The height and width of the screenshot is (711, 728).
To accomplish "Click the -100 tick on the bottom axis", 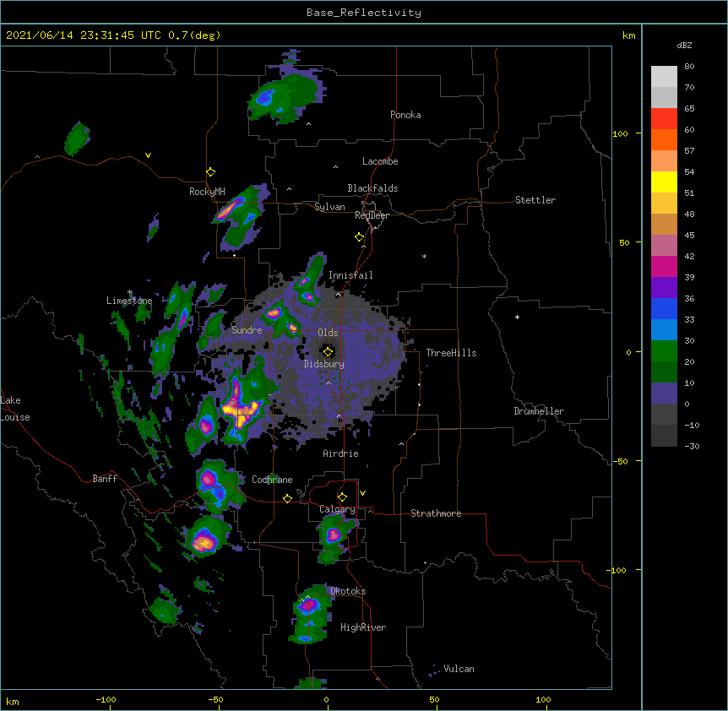I will [106, 699].
